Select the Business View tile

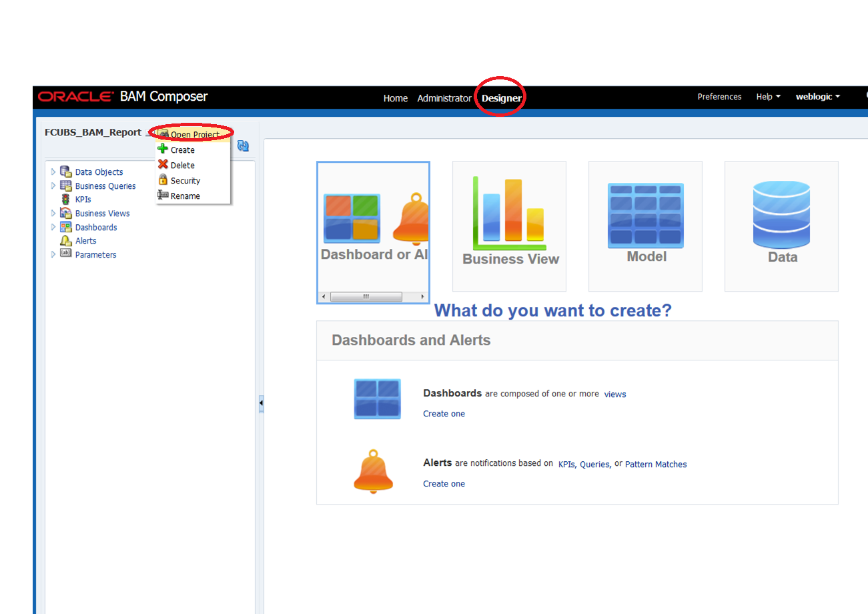(x=509, y=226)
